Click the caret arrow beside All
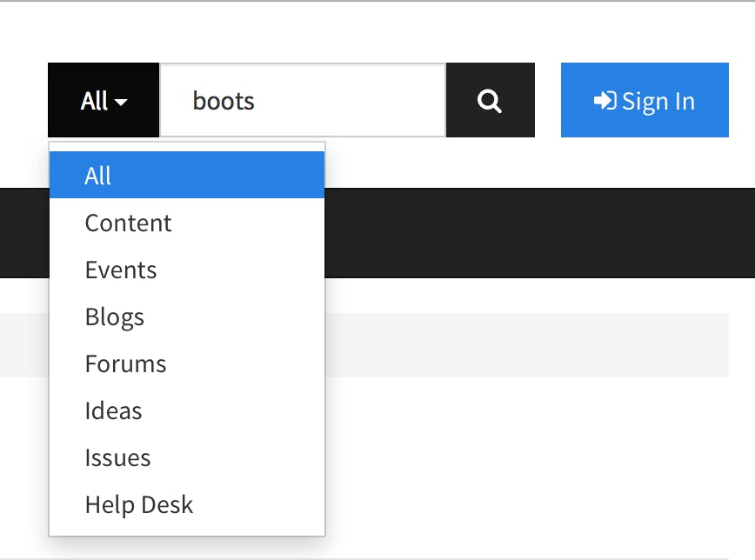This screenshot has width=755, height=560. coord(121,103)
